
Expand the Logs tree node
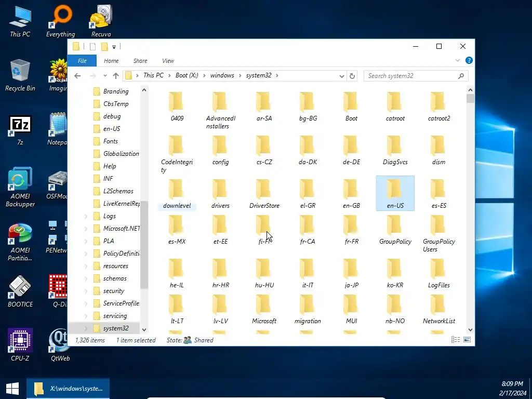[86, 216]
